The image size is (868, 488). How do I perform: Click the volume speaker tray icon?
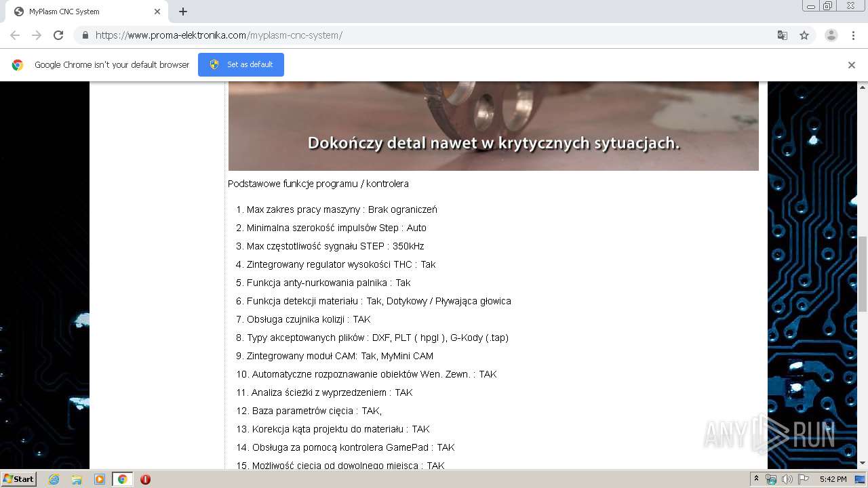(787, 479)
